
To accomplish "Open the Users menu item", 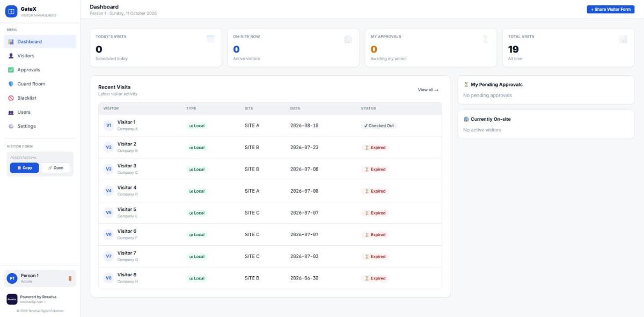I will coord(40,112).
